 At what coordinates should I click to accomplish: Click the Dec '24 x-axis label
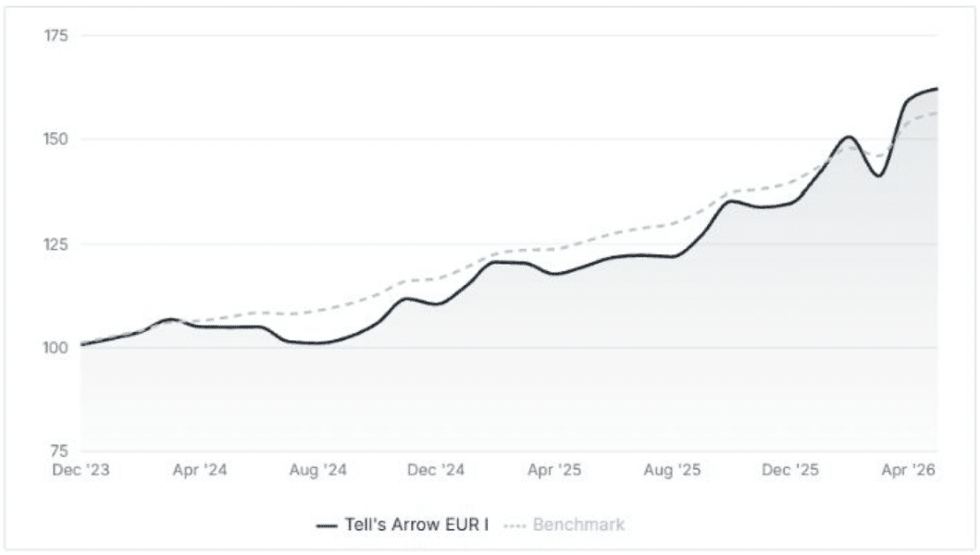click(436, 469)
